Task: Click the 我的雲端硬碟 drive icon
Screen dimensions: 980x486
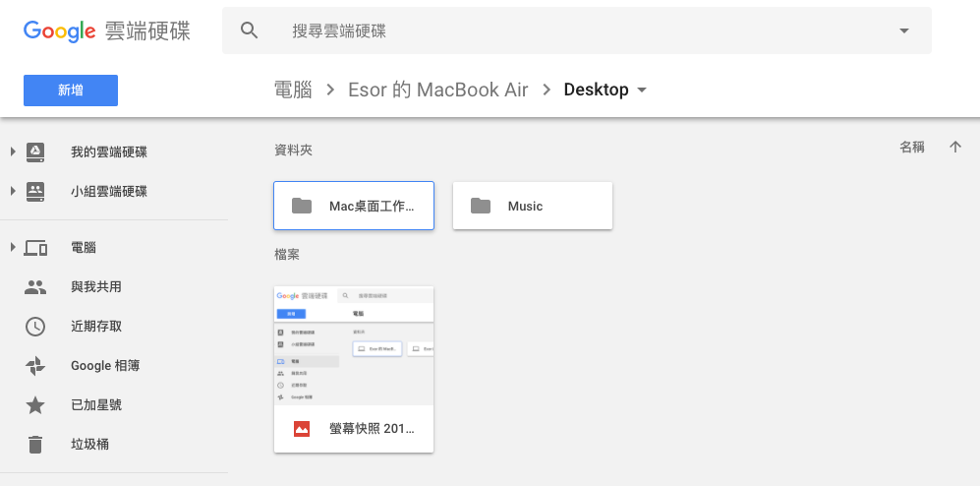Action: coord(35,152)
